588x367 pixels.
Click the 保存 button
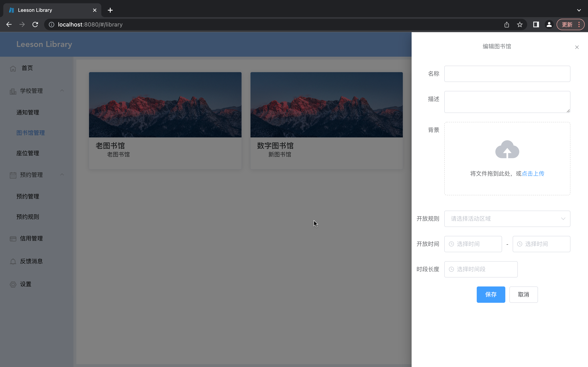coord(491,294)
